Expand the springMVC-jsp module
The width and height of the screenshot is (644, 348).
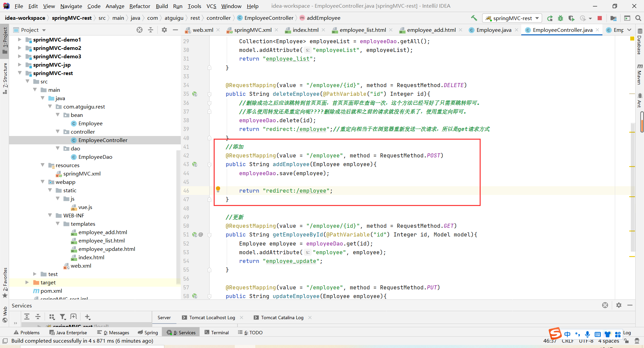coord(20,65)
